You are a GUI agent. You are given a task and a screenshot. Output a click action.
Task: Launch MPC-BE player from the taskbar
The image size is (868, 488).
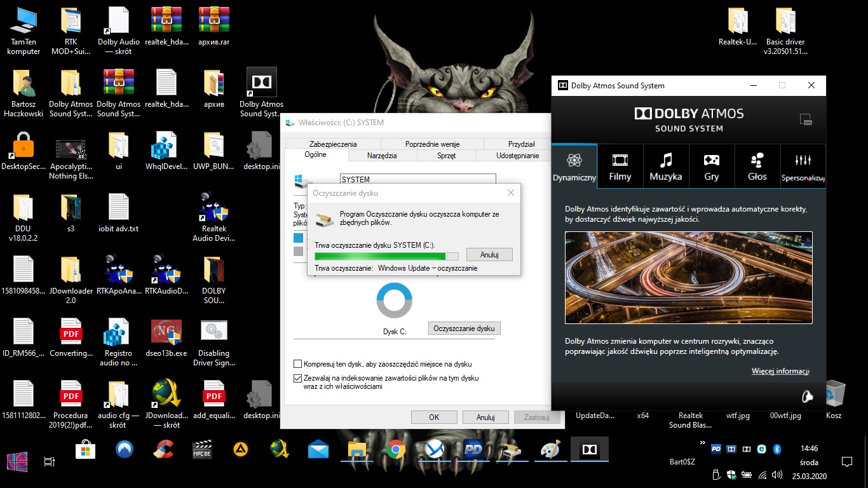pos(202,450)
